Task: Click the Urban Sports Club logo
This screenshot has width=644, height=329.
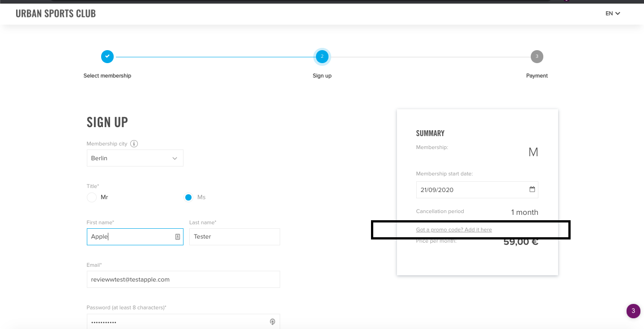Action: pos(55,13)
